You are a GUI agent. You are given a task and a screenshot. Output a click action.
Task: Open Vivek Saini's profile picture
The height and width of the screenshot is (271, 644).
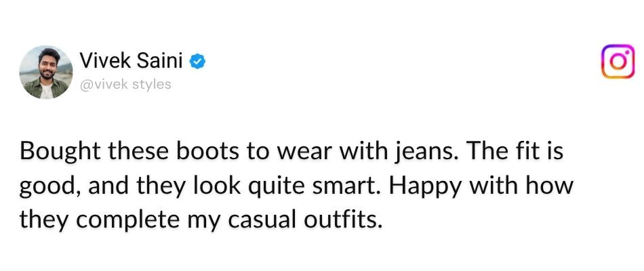pyautogui.click(x=46, y=72)
